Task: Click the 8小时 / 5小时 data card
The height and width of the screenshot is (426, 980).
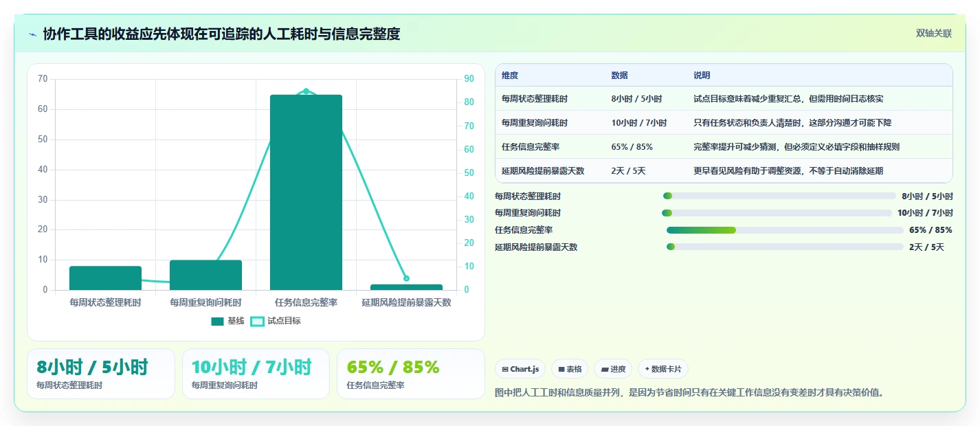Action: point(101,374)
